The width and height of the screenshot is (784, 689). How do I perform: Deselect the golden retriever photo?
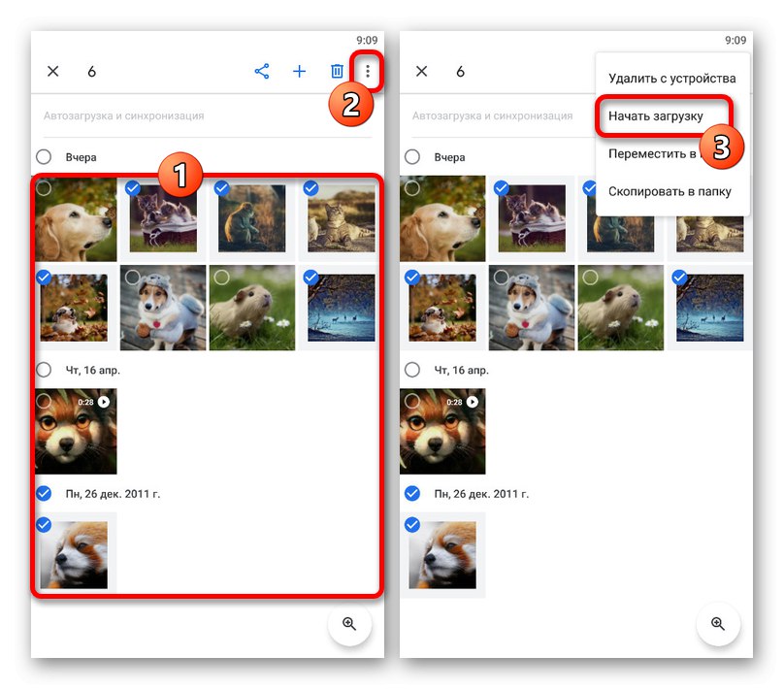pyautogui.click(x=47, y=188)
